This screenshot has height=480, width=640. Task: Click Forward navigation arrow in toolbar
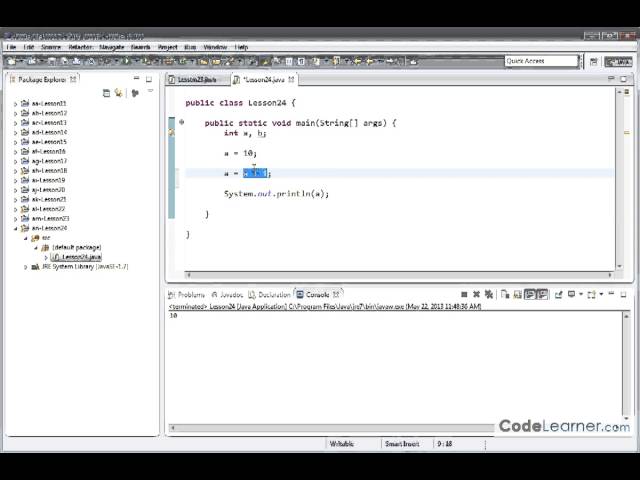click(x=390, y=61)
